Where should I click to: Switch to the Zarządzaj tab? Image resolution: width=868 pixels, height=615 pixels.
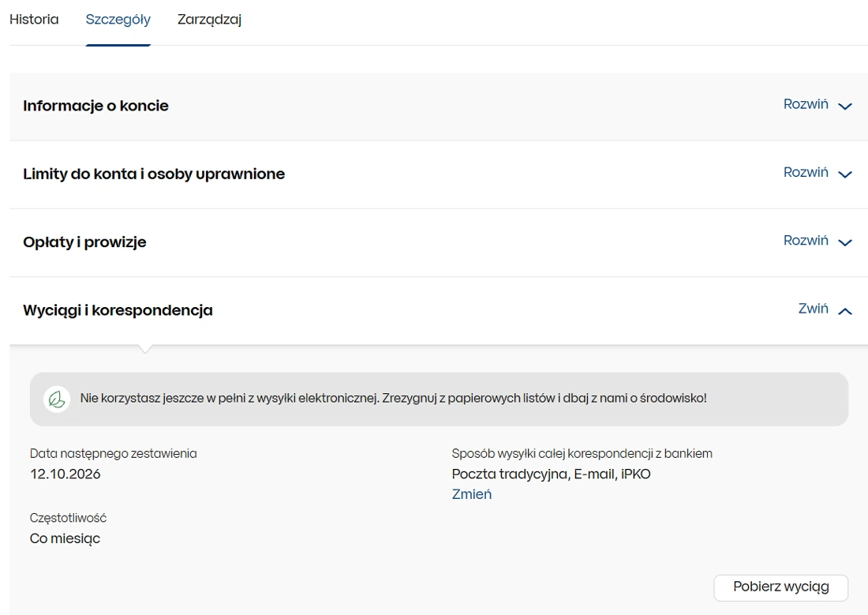coord(209,20)
